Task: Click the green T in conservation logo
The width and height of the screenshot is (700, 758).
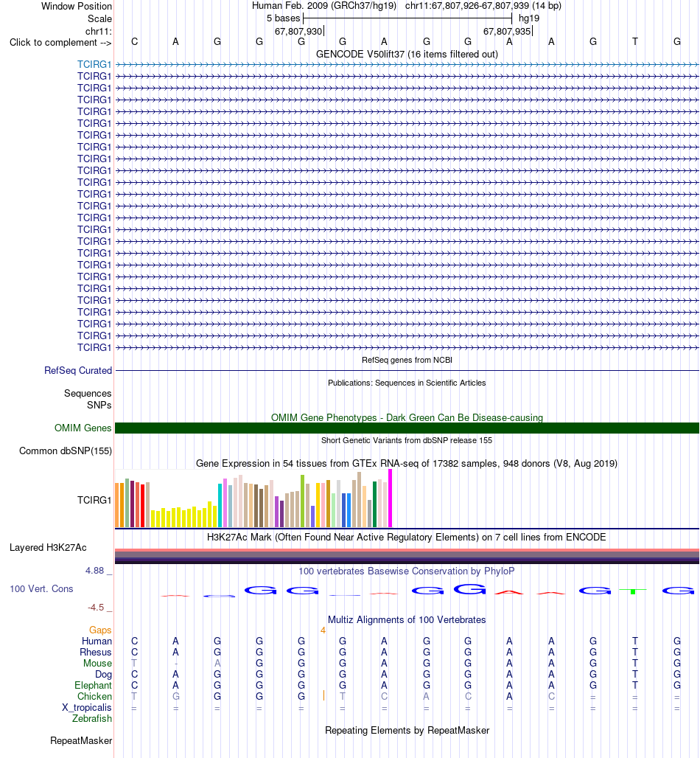Action: pos(634,591)
